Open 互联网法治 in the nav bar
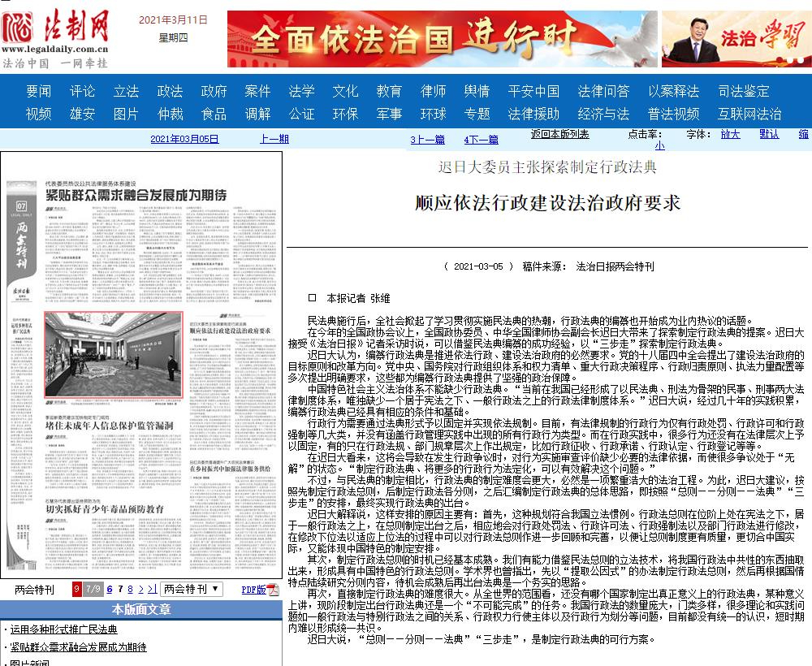 tap(749, 114)
